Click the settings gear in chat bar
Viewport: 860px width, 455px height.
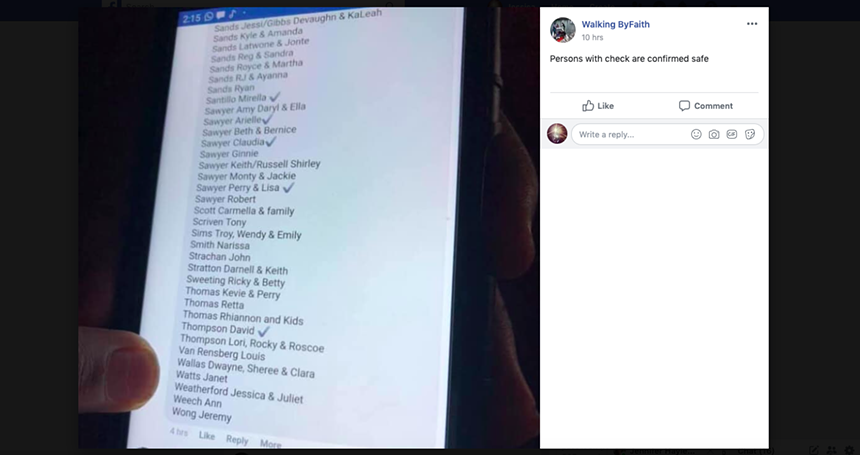point(850,450)
